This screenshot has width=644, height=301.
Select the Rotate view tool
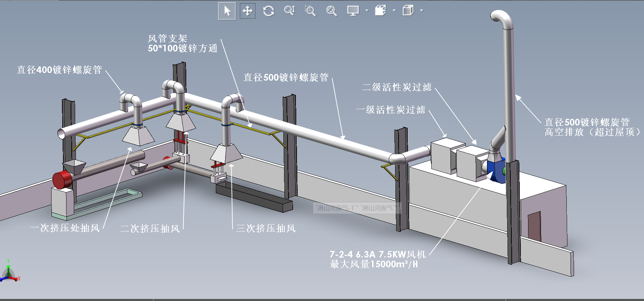tap(268, 11)
